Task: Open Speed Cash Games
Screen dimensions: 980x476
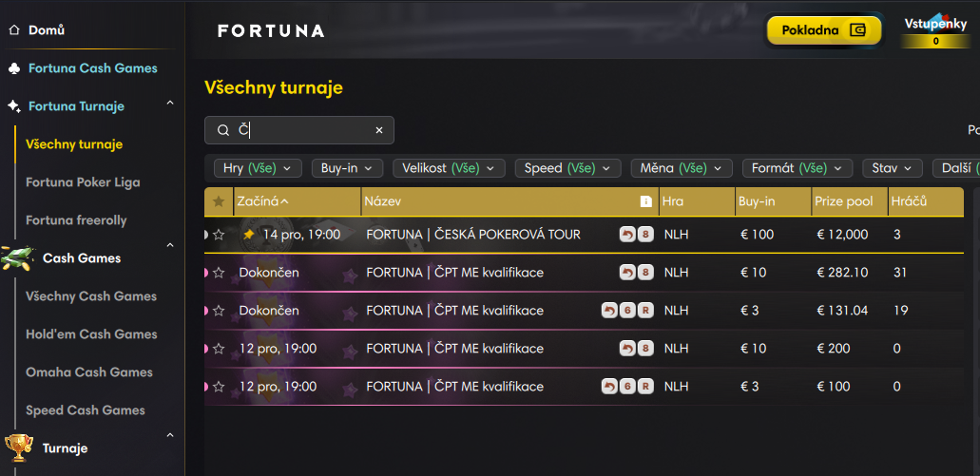Action: tap(86, 410)
